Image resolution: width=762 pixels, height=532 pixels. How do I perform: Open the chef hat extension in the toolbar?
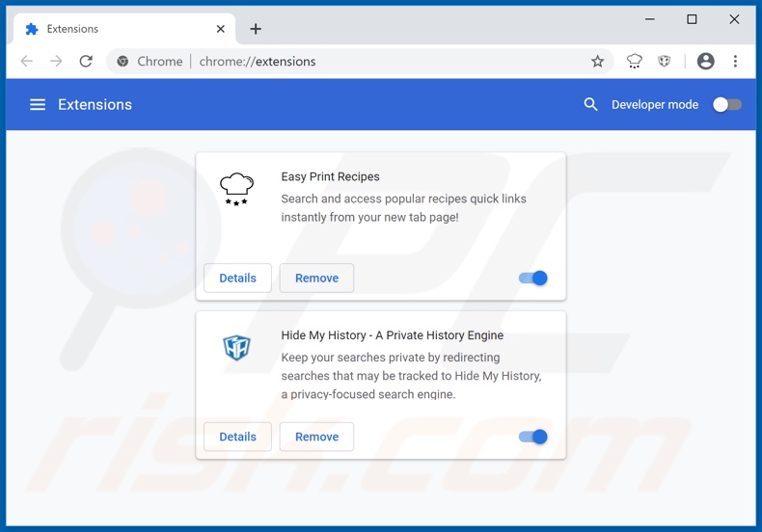click(634, 61)
